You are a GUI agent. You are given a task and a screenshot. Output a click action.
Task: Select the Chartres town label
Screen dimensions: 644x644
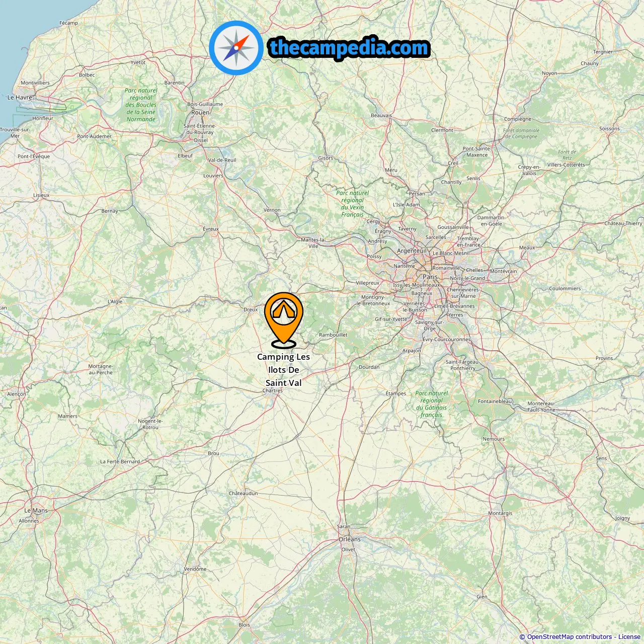click(x=273, y=390)
